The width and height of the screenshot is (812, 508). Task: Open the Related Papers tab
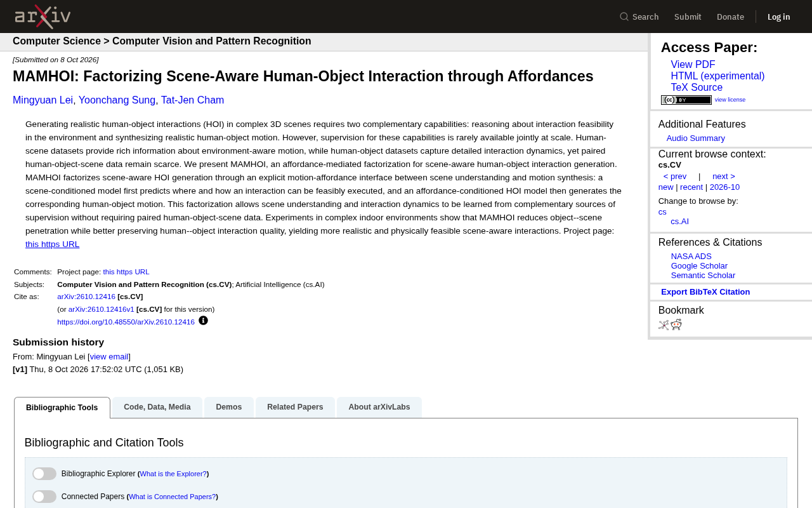coord(295,407)
